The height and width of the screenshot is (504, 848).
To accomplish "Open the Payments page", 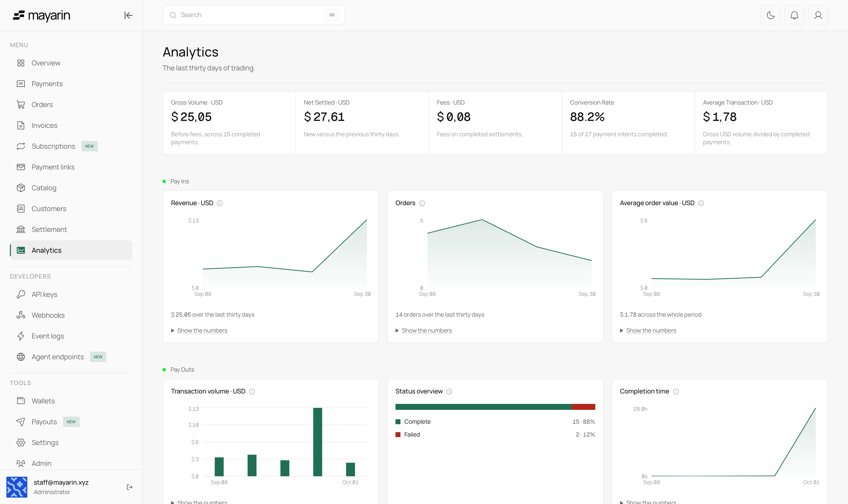I will (x=71, y=84).
